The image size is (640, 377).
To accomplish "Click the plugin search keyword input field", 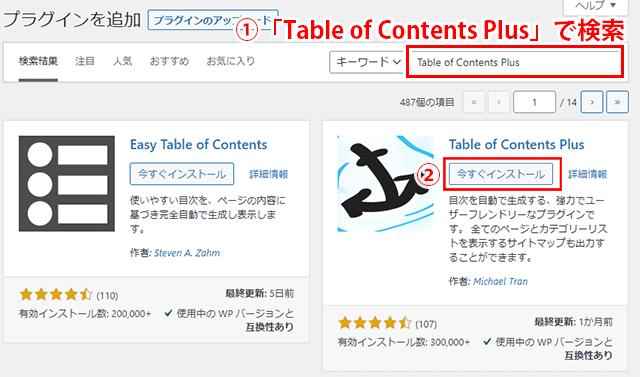I will (515, 62).
